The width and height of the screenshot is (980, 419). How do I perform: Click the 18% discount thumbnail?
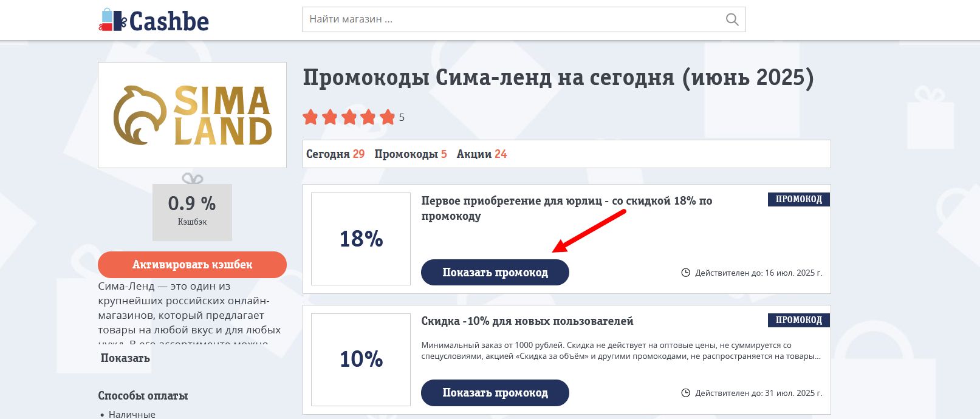click(x=361, y=239)
